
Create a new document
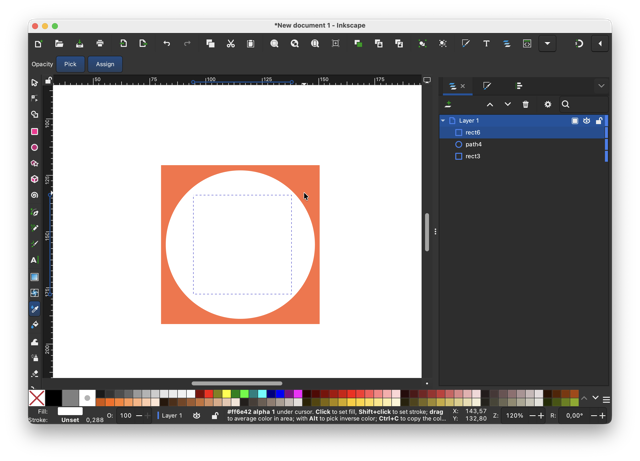click(38, 44)
